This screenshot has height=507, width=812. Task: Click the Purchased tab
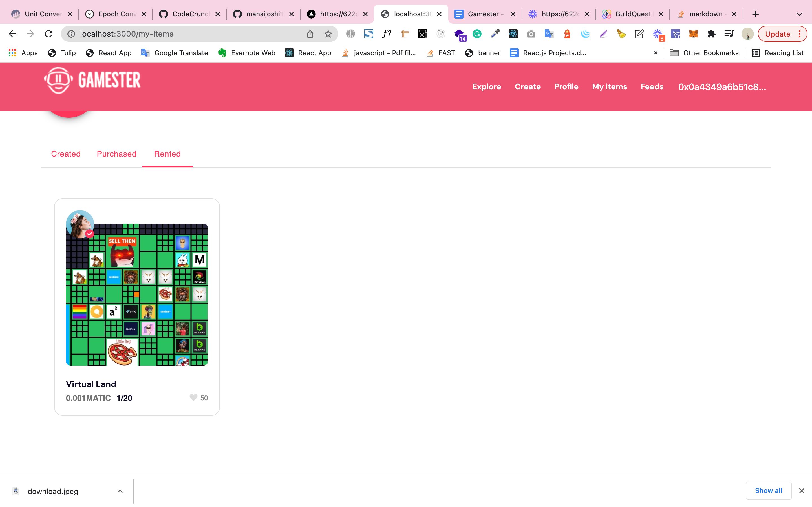[117, 154]
